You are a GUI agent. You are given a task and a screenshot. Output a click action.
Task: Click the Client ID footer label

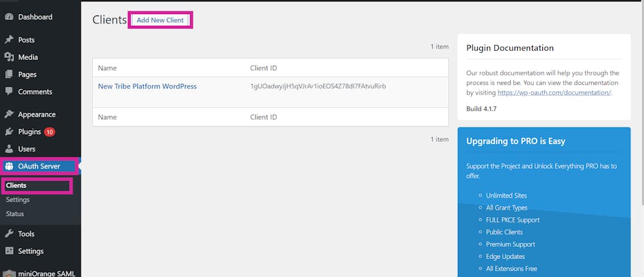click(263, 117)
